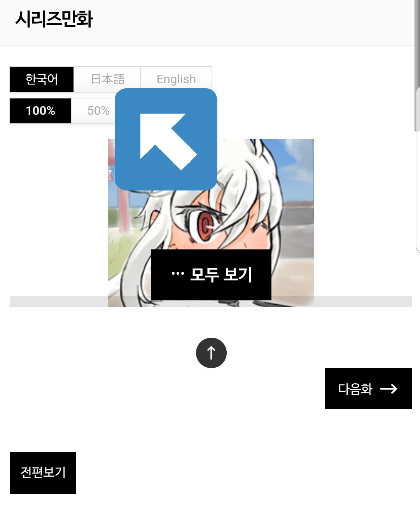Switch comic language to English
420x521 pixels.
coord(176,79)
